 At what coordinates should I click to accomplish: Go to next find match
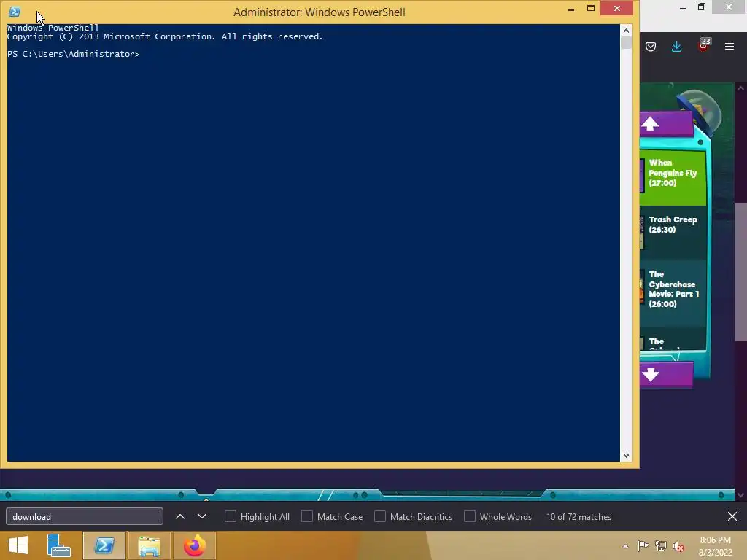202,517
